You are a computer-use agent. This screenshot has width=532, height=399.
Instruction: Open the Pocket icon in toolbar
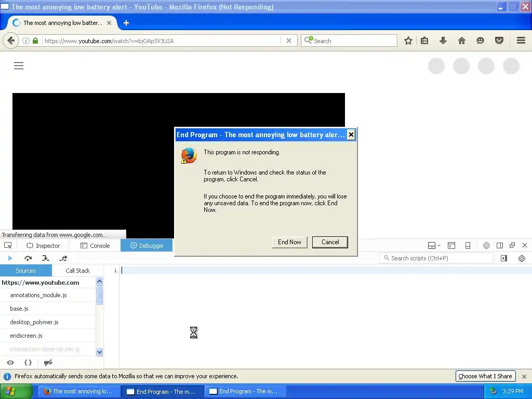tap(499, 41)
